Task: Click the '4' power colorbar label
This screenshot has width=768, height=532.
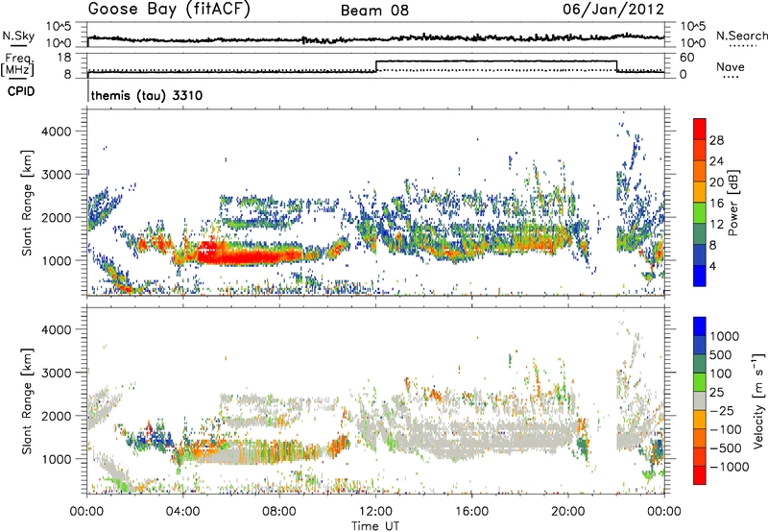Action: click(x=712, y=267)
